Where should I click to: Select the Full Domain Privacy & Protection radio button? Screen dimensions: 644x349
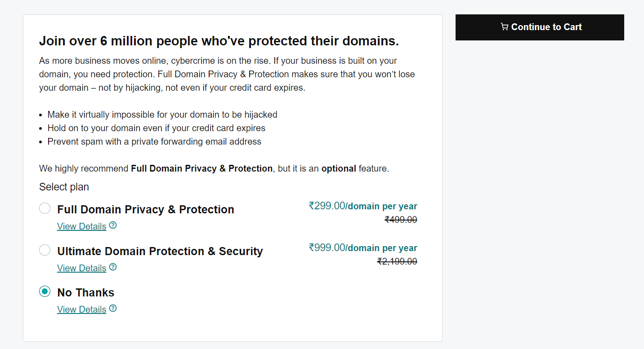45,208
